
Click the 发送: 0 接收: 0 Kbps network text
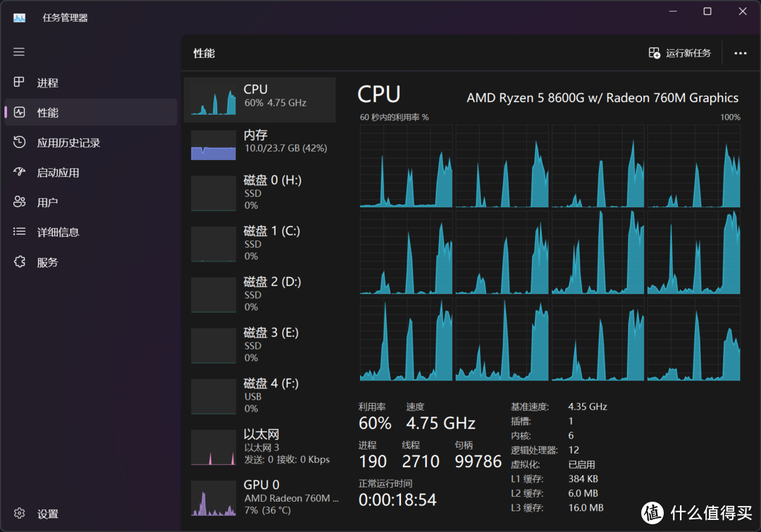(x=287, y=459)
